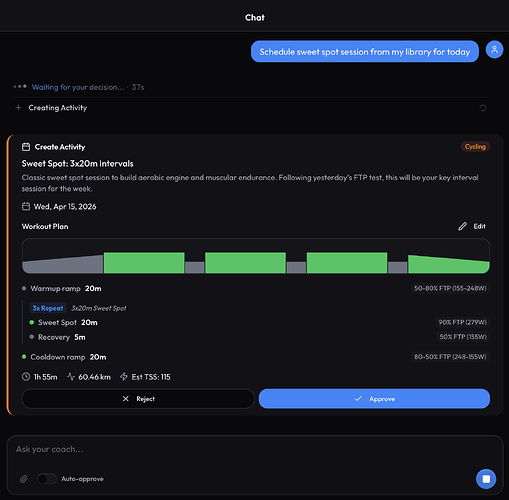Image resolution: width=509 pixels, height=500 pixels.
Task: Click the Cycling sport tag
Action: (x=475, y=147)
